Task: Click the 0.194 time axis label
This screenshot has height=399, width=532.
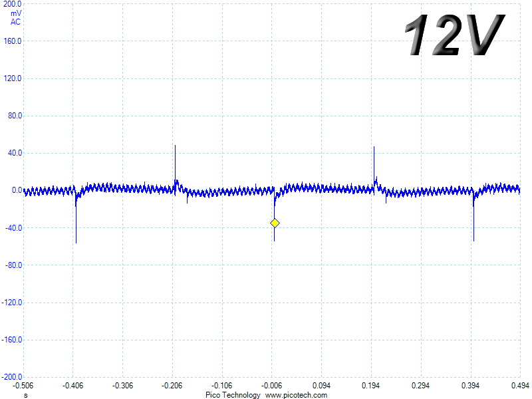Action: 371,386
